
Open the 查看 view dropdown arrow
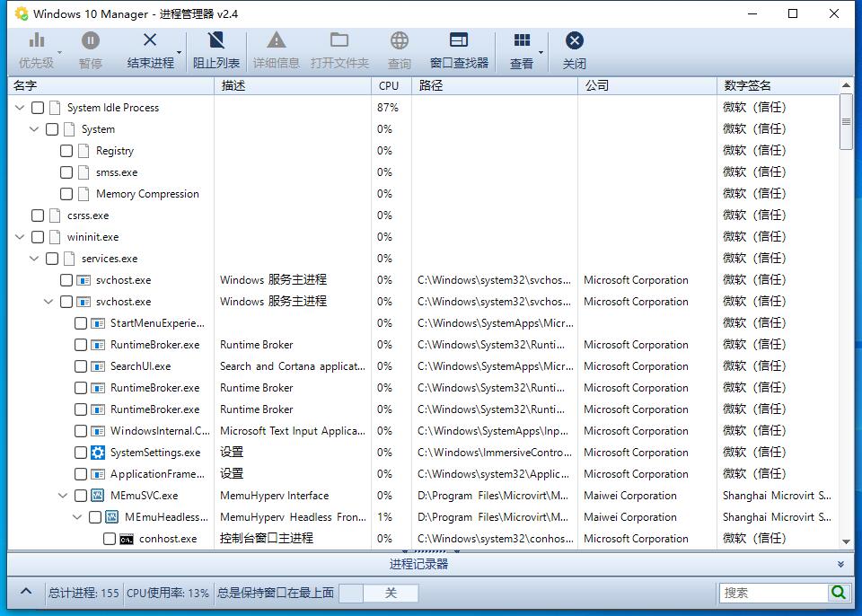[541, 53]
